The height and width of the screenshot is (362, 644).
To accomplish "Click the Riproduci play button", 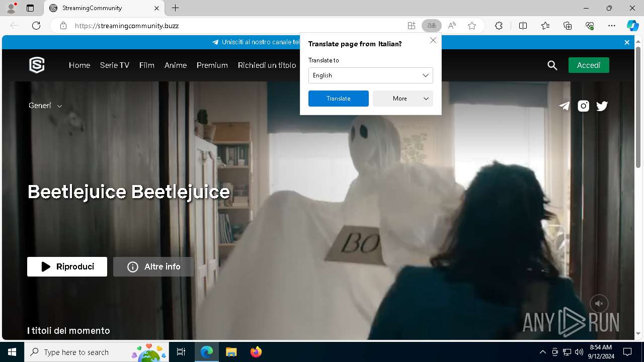I will [x=67, y=267].
